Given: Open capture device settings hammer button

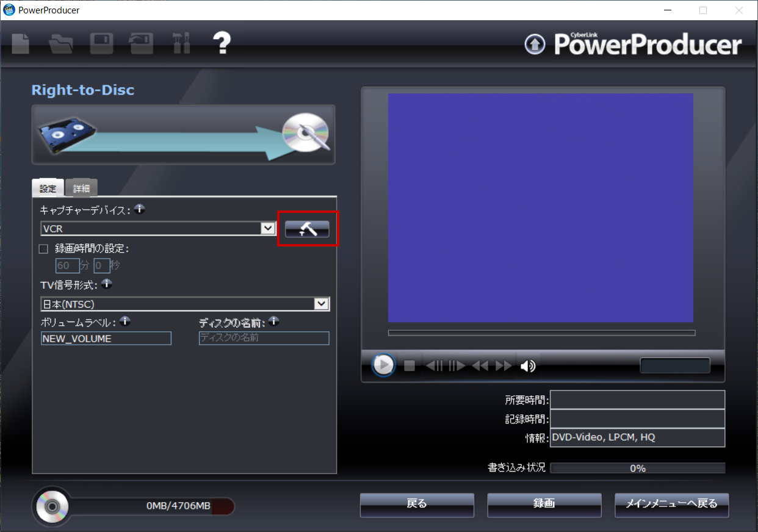Looking at the screenshot, I should pos(307,229).
